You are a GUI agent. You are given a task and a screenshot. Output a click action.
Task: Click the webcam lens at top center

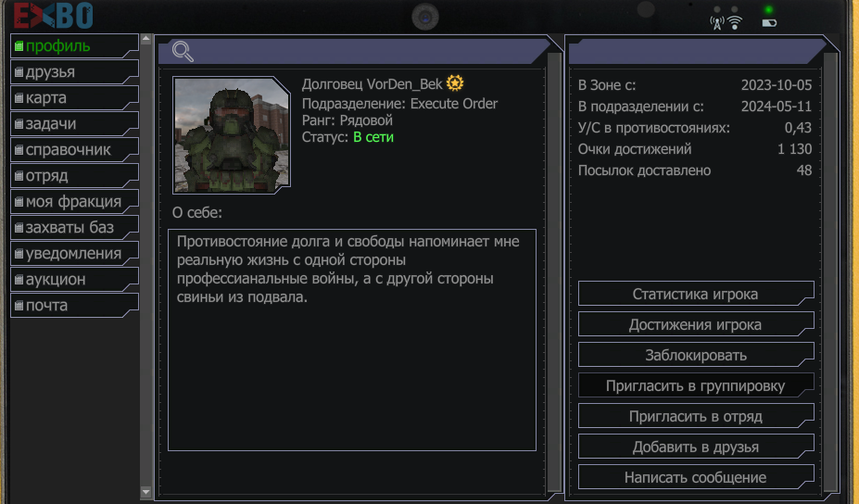(425, 17)
